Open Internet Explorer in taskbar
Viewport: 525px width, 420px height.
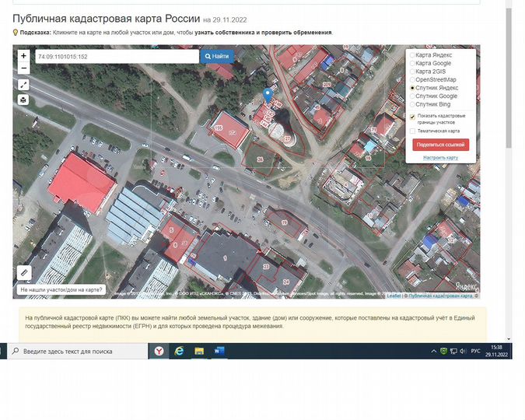click(x=179, y=351)
